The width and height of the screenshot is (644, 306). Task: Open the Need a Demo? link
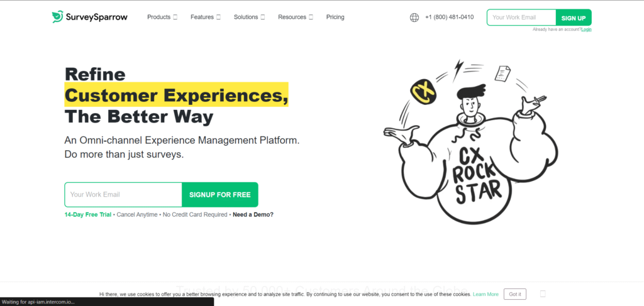(x=253, y=214)
